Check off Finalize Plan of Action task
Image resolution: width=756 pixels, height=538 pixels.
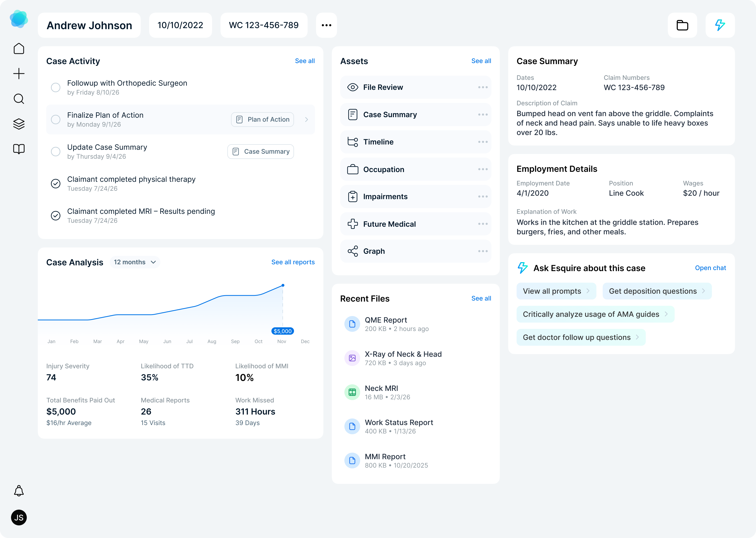[56, 119]
